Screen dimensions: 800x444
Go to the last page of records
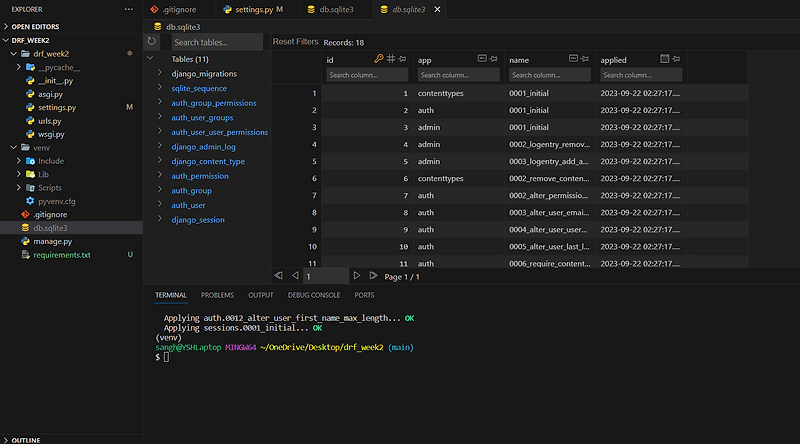373,276
